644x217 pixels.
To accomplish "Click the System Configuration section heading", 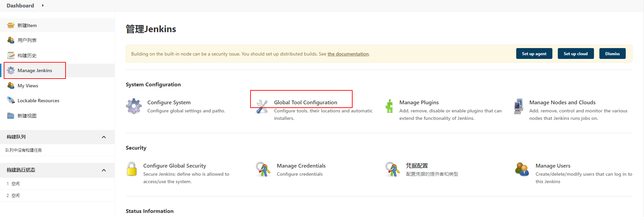I will coord(153,84).
